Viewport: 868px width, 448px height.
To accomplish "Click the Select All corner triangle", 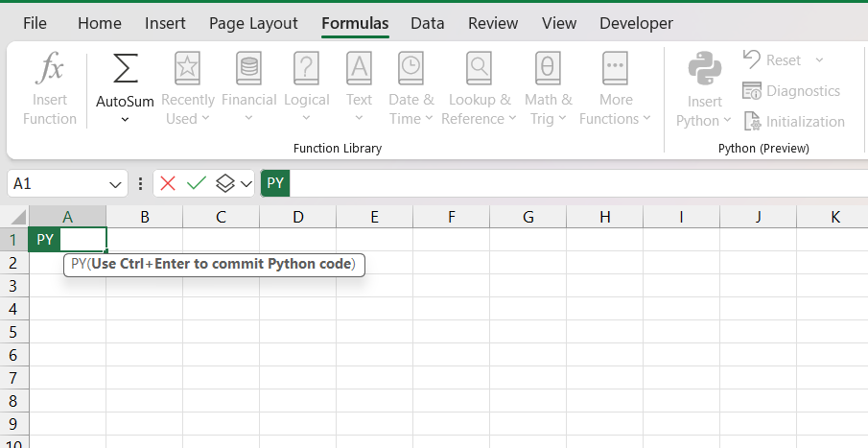I will pyautogui.click(x=16, y=217).
